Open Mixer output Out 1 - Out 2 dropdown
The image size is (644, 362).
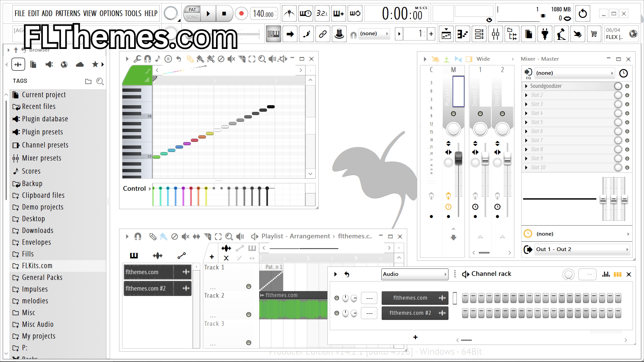click(x=582, y=249)
